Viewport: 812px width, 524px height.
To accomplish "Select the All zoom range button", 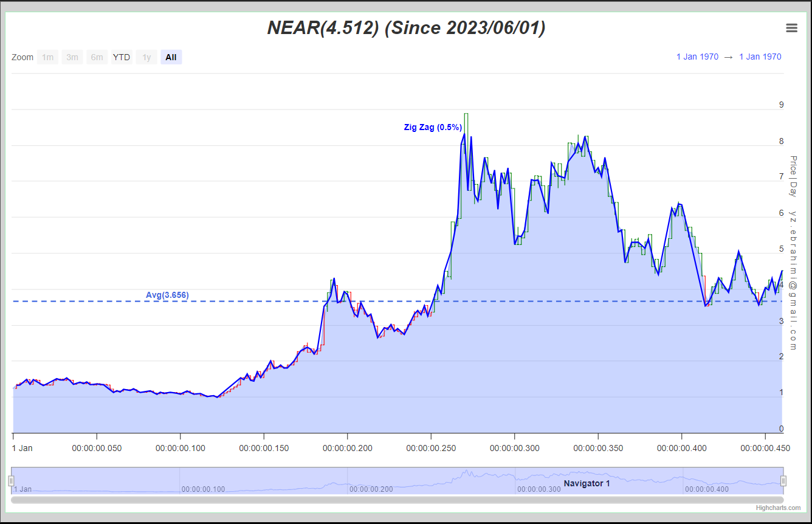I will [171, 57].
